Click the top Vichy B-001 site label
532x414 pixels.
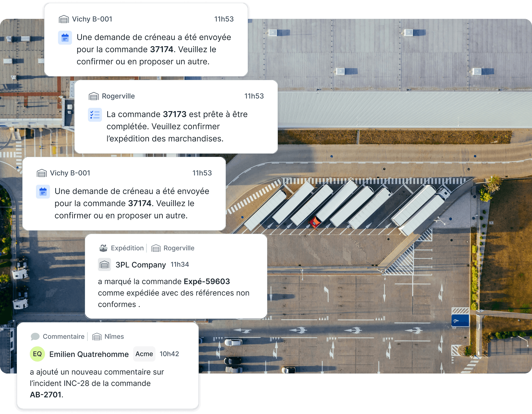tap(92, 19)
